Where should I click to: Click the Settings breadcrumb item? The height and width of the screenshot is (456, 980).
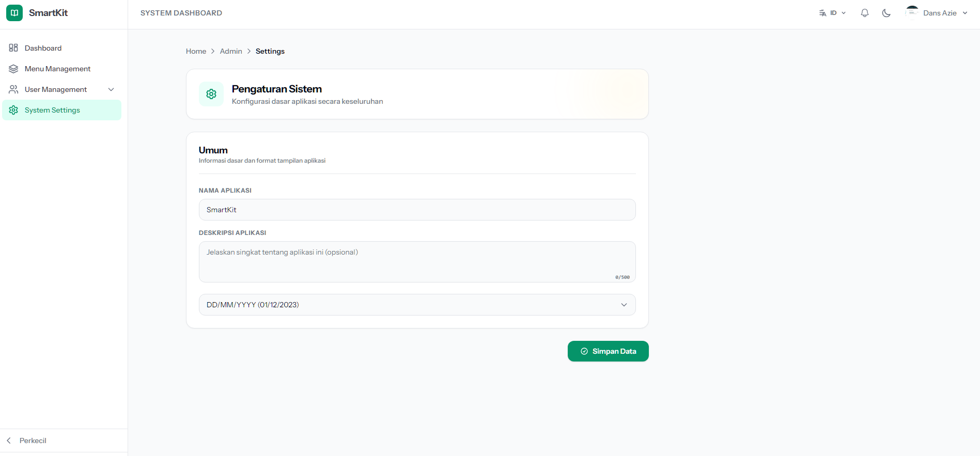pyautogui.click(x=270, y=51)
